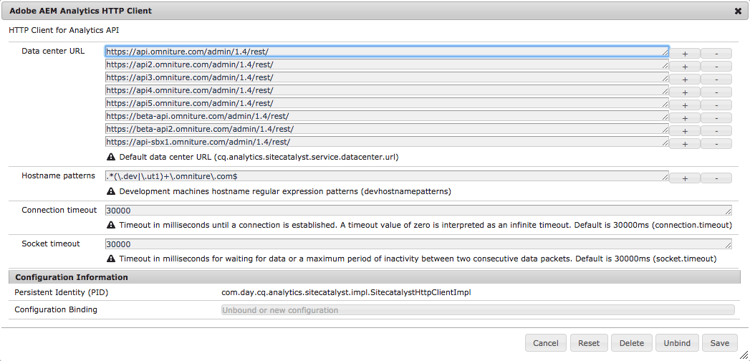Focus the api2.omniture.com URL field
The height and width of the screenshot is (361, 750).
[x=386, y=64]
